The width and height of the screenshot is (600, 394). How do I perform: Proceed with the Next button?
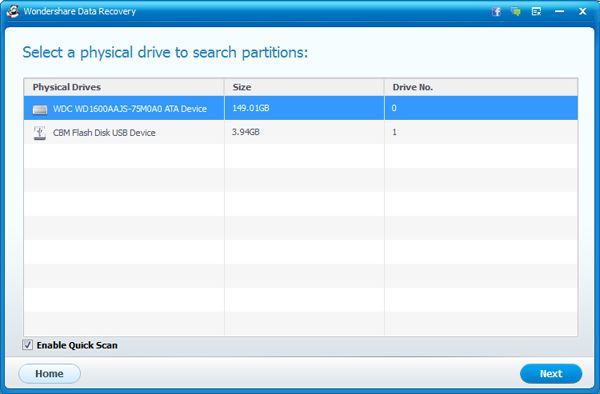click(x=551, y=373)
